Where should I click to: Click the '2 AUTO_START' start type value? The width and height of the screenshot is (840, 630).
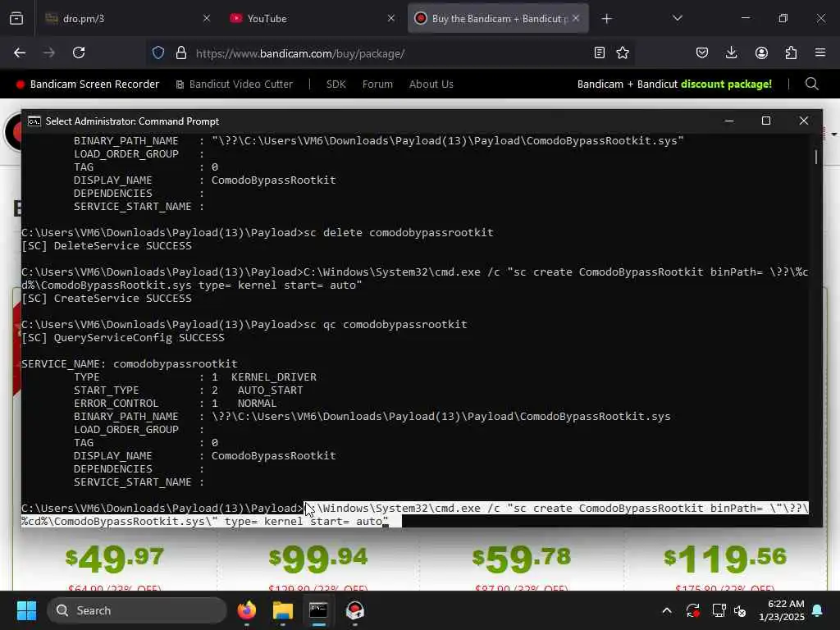point(257,390)
